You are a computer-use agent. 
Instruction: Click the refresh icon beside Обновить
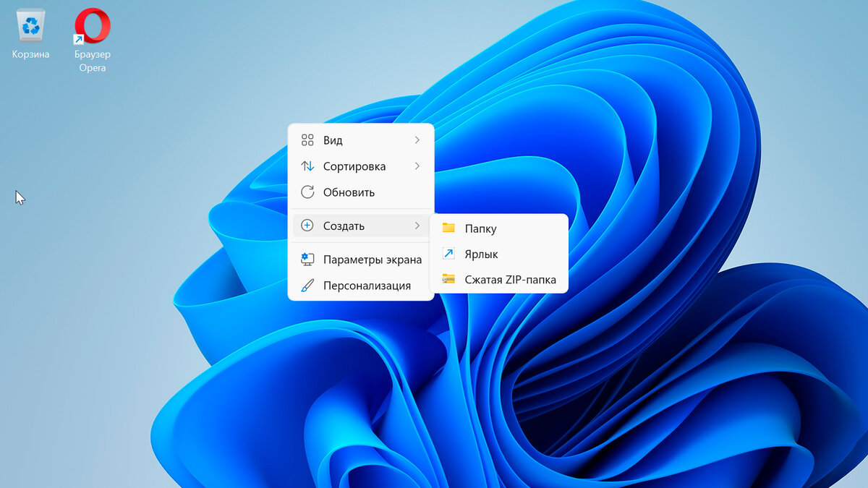307,192
